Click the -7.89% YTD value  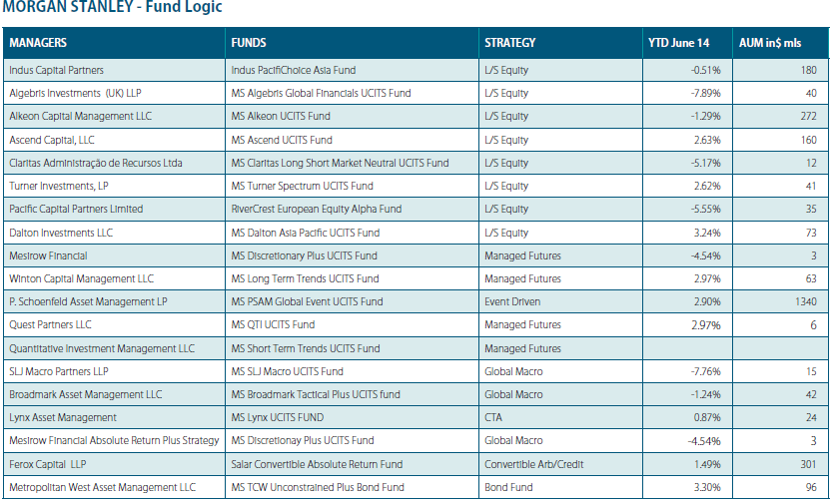click(x=705, y=94)
